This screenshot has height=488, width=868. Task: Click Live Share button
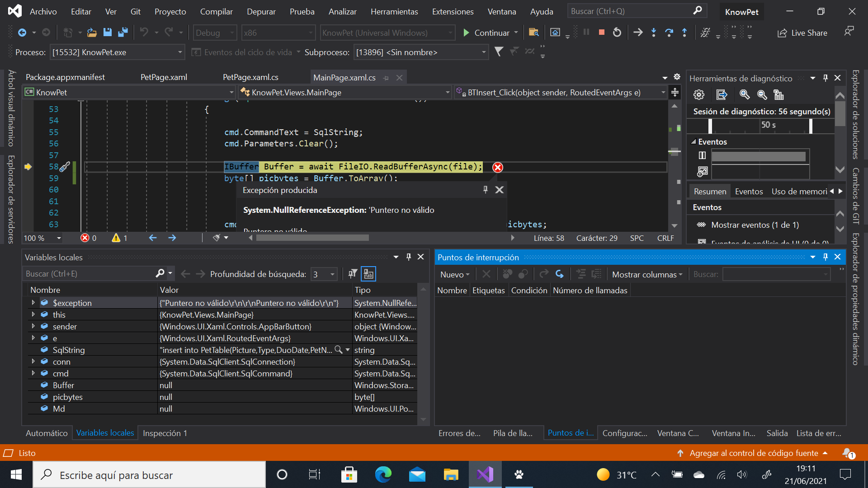pyautogui.click(x=802, y=33)
